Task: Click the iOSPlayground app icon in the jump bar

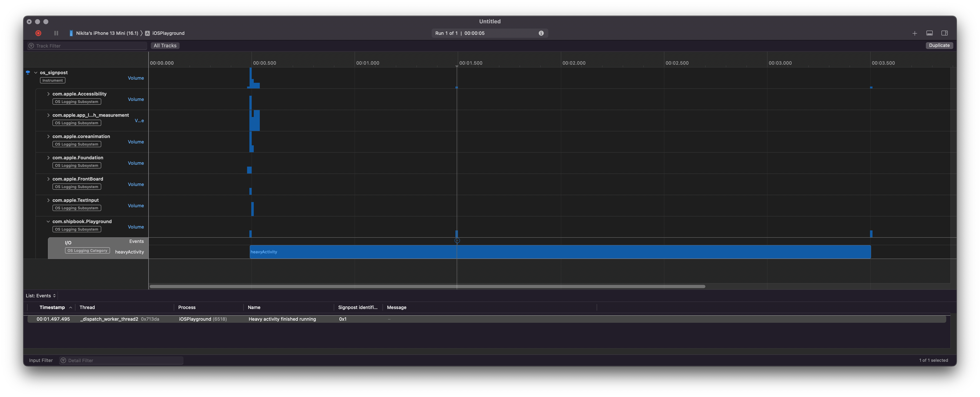Action: point(147,33)
